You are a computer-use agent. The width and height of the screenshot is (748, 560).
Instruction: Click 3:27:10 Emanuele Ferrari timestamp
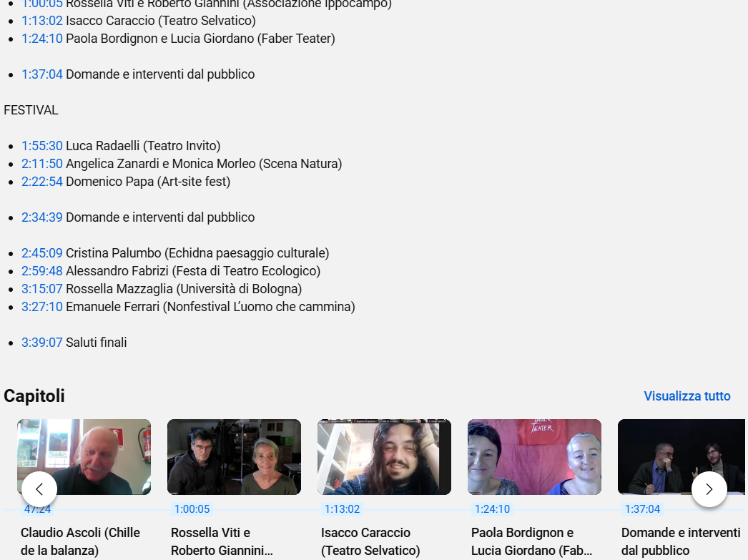click(x=42, y=307)
